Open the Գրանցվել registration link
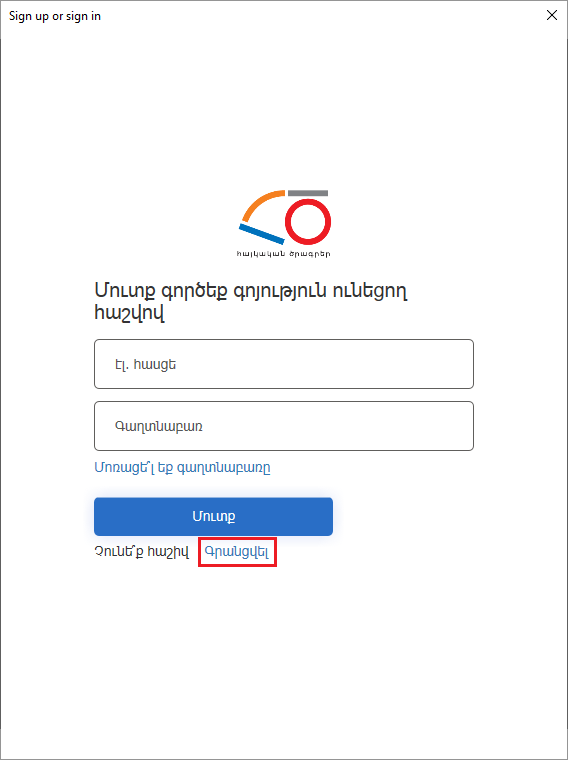The height and width of the screenshot is (760, 568). click(237, 552)
